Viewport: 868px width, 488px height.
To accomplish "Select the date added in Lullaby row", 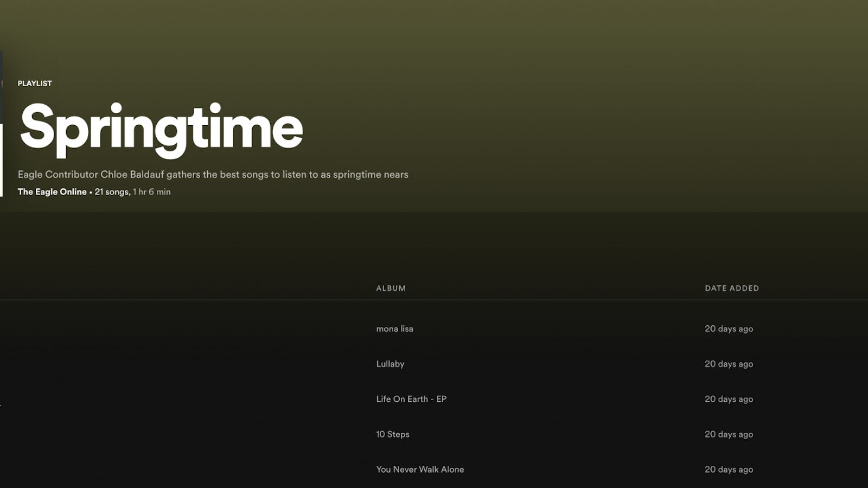I will coord(729,364).
